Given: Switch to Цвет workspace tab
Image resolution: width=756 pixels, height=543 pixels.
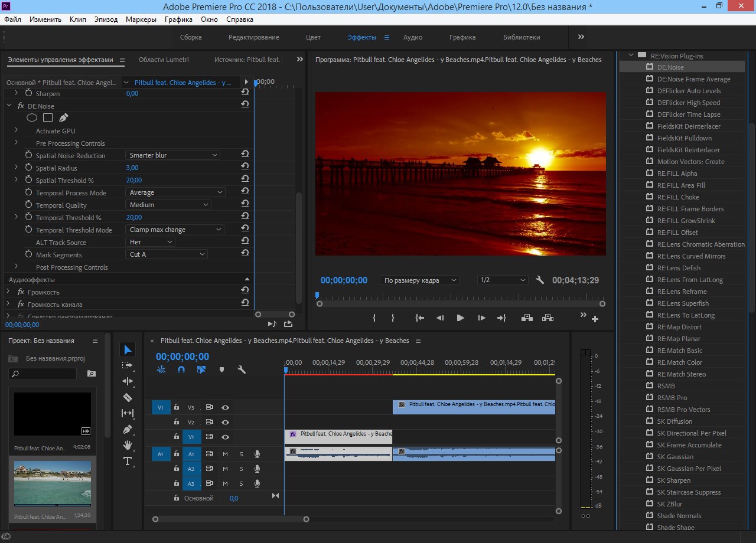Looking at the screenshot, I should point(313,37).
